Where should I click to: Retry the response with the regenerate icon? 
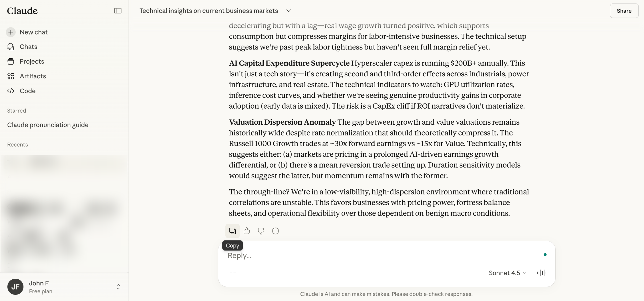point(275,231)
